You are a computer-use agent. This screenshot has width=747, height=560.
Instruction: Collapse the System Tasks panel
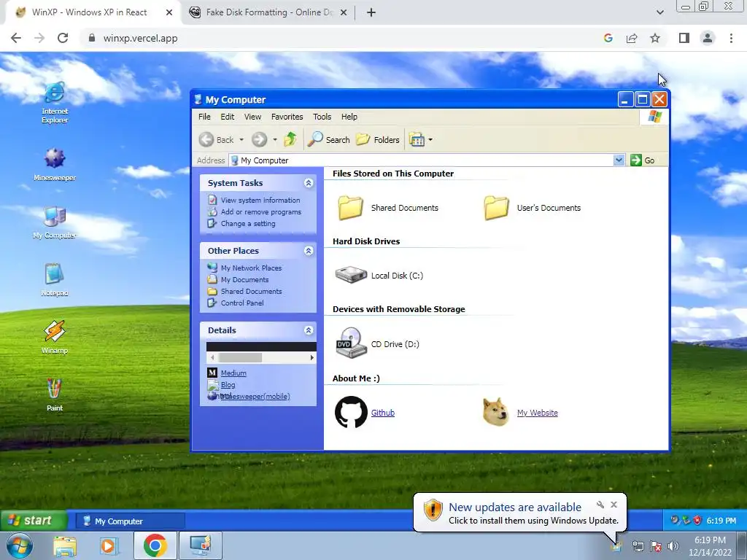coord(309,183)
